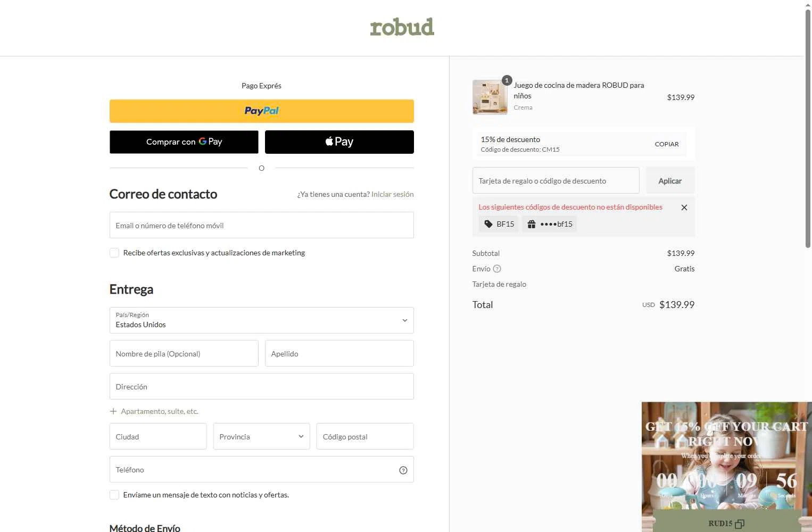Screen dimensions: 812x532
Task: Click the Juego de cocina de madera product name
Action: tap(579, 90)
